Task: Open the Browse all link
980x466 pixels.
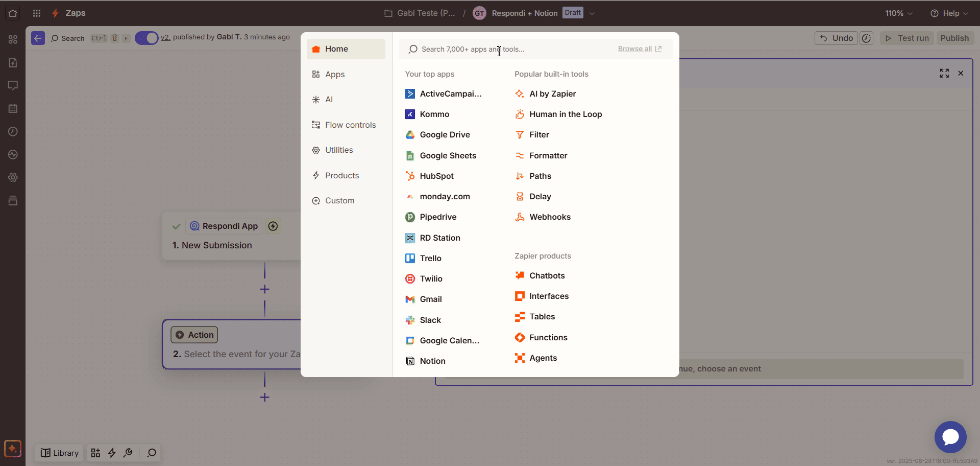Action: click(x=640, y=49)
